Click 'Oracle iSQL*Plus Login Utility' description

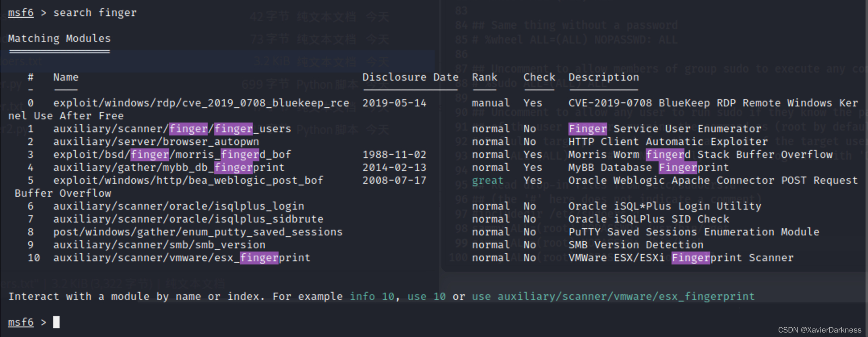[x=665, y=206]
